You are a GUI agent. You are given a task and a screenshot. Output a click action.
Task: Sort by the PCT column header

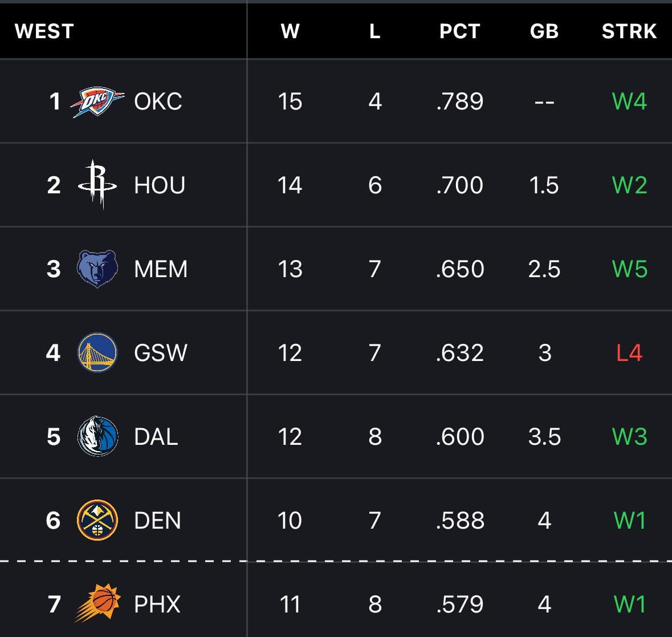tap(459, 31)
